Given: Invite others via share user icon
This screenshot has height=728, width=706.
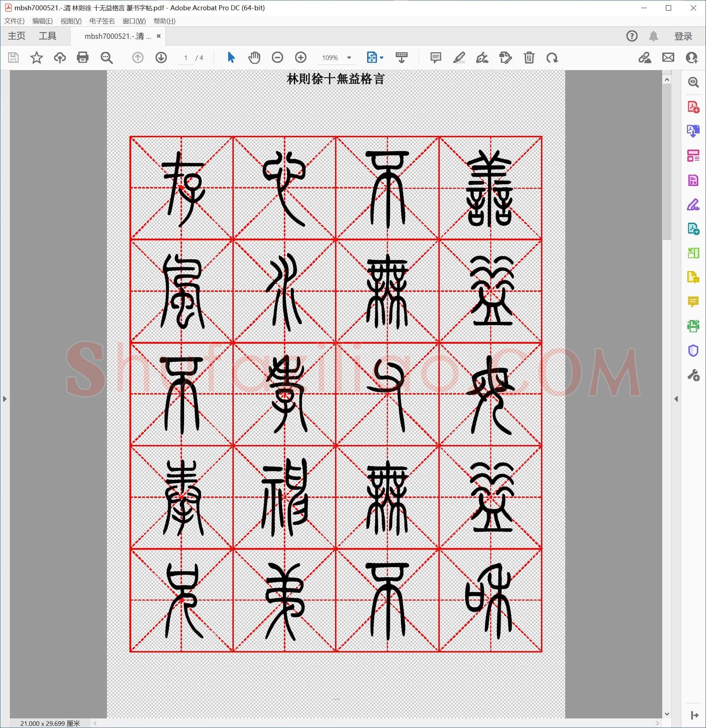Looking at the screenshot, I should click(692, 58).
